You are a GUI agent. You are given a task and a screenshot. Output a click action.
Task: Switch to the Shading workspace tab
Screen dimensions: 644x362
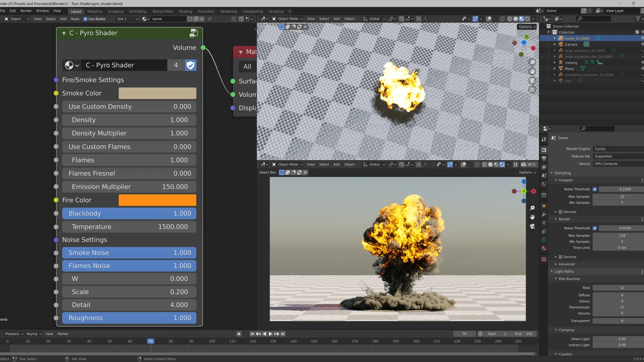tap(186, 11)
